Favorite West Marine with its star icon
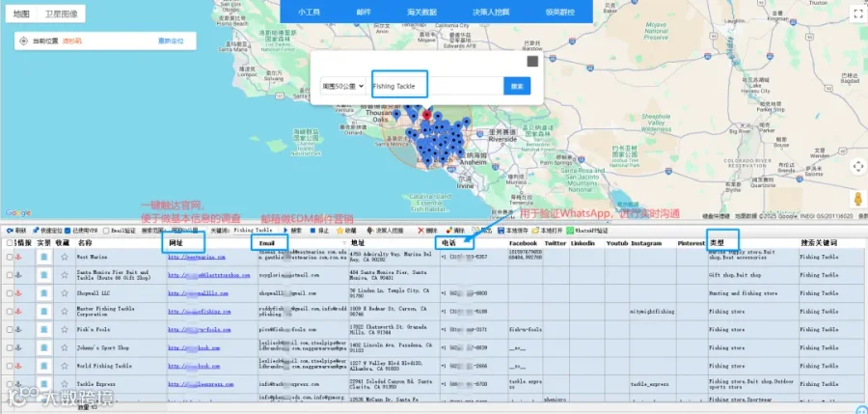This screenshot has width=868, height=414. (x=65, y=257)
